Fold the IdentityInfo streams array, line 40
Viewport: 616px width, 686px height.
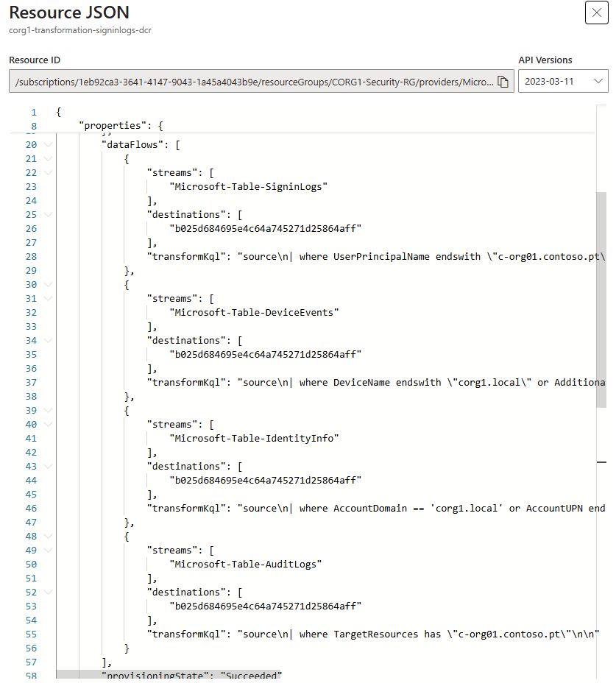pyautogui.click(x=48, y=425)
